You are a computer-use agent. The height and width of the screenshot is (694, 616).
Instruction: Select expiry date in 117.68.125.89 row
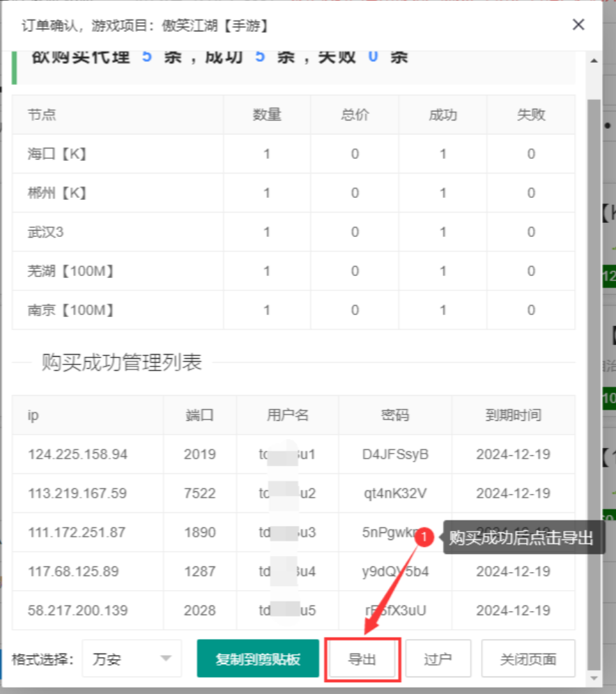coord(514,571)
